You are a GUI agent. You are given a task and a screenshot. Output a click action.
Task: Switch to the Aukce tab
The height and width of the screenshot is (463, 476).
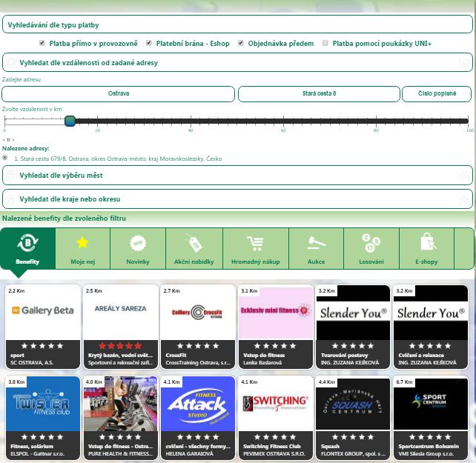pos(316,249)
